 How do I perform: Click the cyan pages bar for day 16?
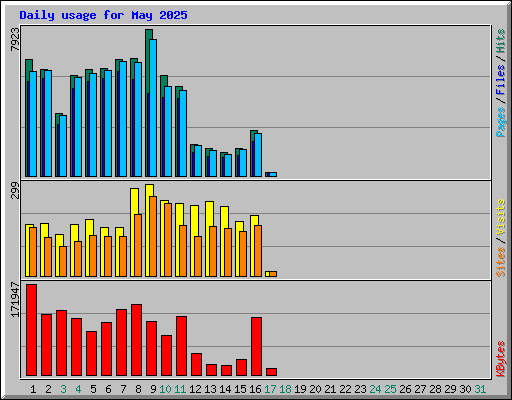point(258,155)
